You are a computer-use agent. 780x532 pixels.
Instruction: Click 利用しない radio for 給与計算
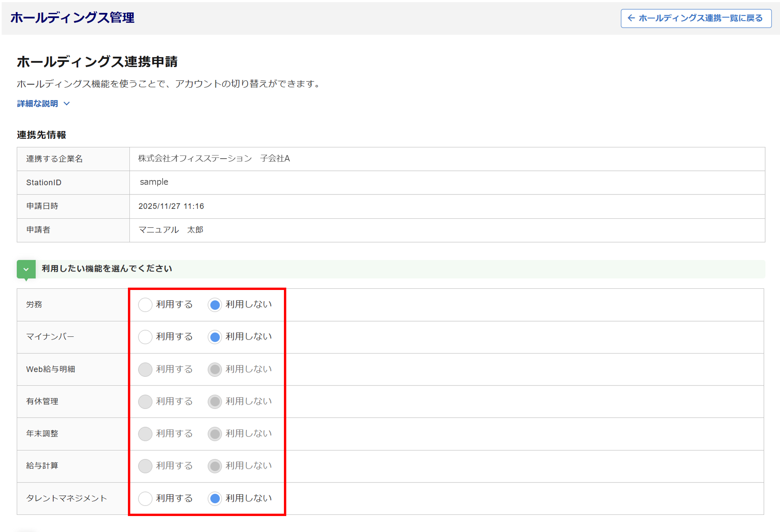point(215,466)
